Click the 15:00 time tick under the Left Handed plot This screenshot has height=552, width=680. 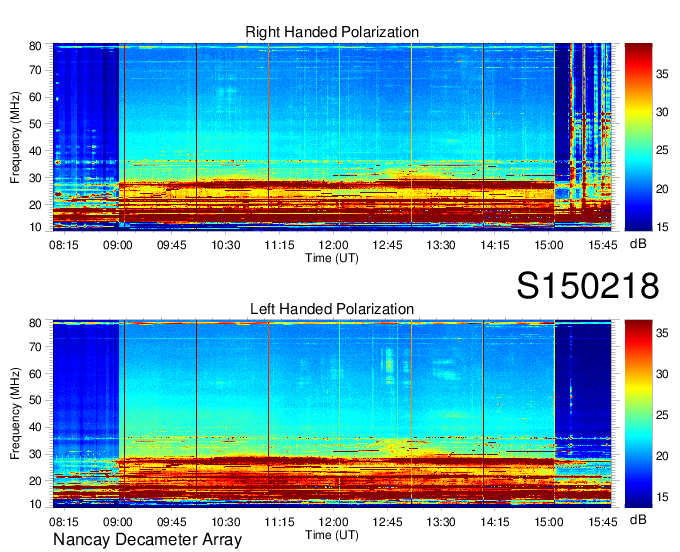point(549,522)
